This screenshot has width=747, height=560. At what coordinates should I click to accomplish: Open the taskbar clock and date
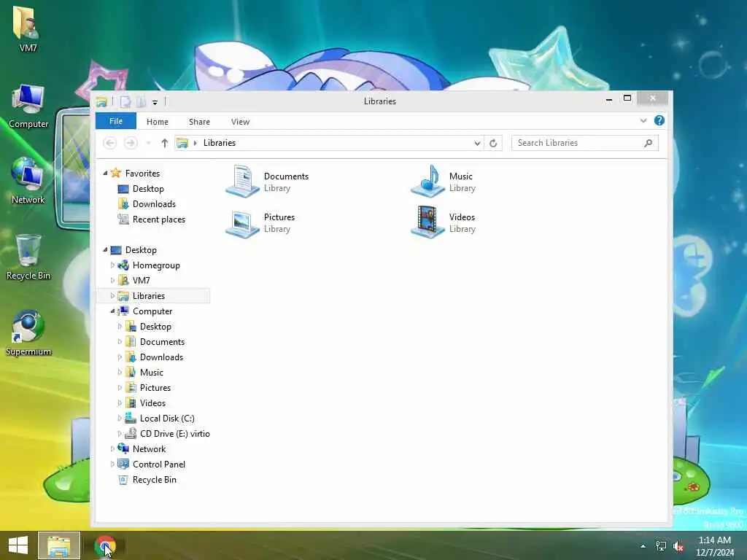pyautogui.click(x=715, y=546)
